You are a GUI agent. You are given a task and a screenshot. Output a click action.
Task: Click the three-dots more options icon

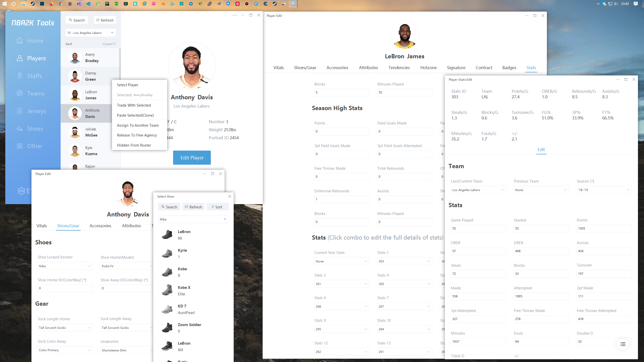coord(234,15)
